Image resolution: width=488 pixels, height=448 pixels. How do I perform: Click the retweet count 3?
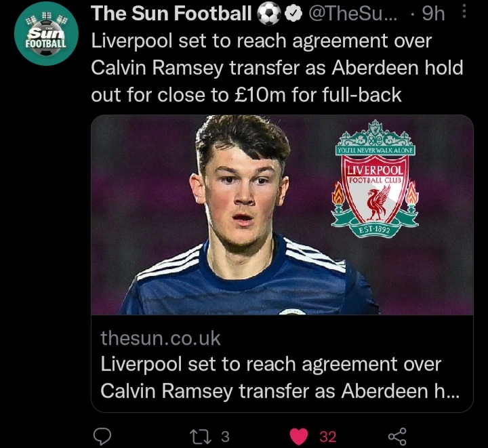pos(225,436)
